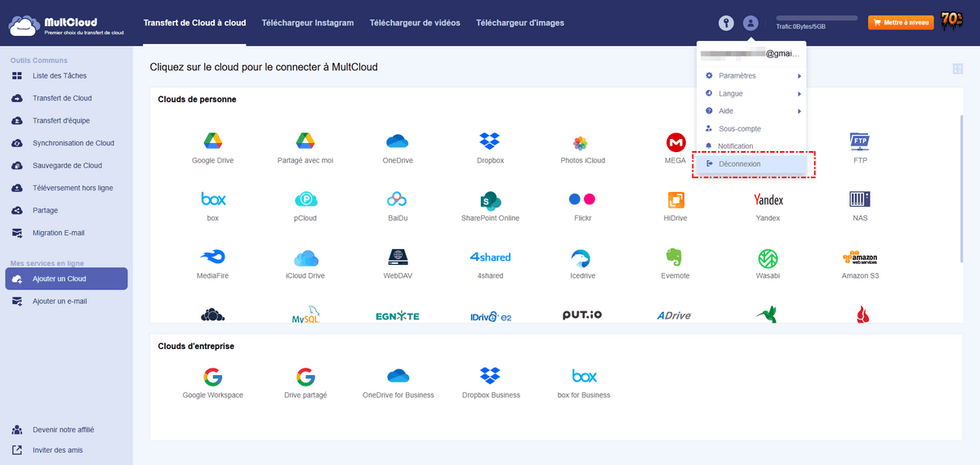This screenshot has height=465, width=980.
Task: Click the Mettre à niveau button
Action: (900, 23)
